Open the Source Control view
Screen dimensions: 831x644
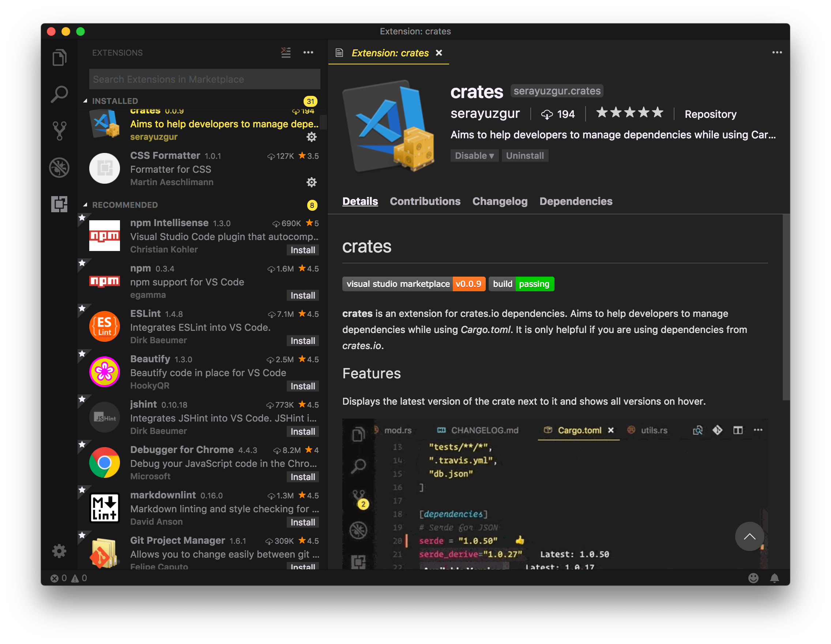click(x=59, y=131)
